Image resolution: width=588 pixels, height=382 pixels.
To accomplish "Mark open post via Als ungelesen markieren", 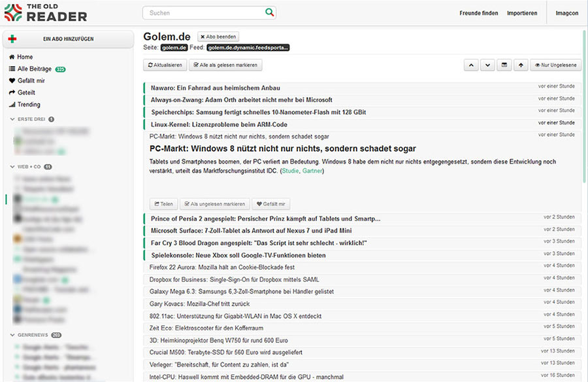I will coord(214,204).
